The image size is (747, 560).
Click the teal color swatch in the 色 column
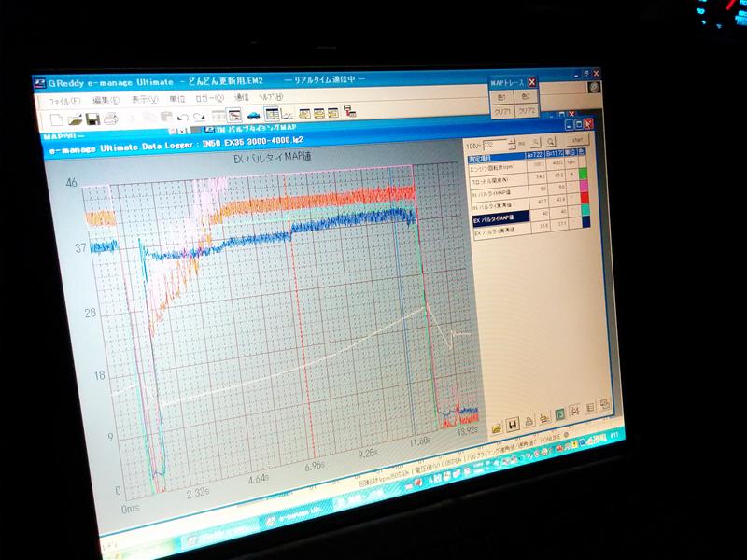point(586,209)
